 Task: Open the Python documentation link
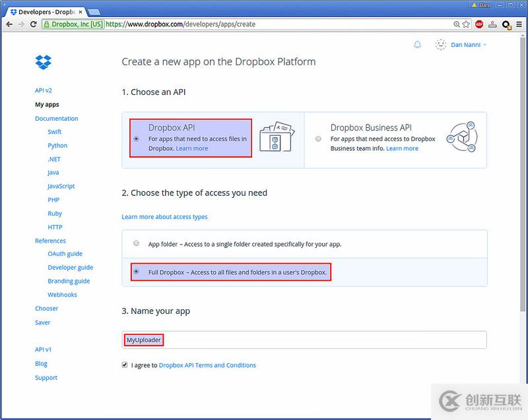57,146
